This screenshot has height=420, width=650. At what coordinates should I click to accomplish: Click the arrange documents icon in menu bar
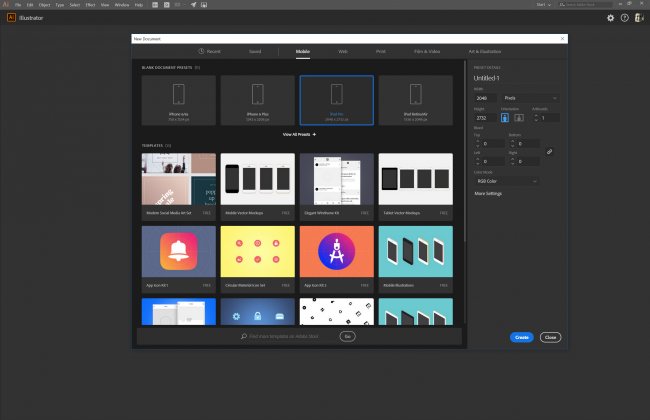coord(178,5)
